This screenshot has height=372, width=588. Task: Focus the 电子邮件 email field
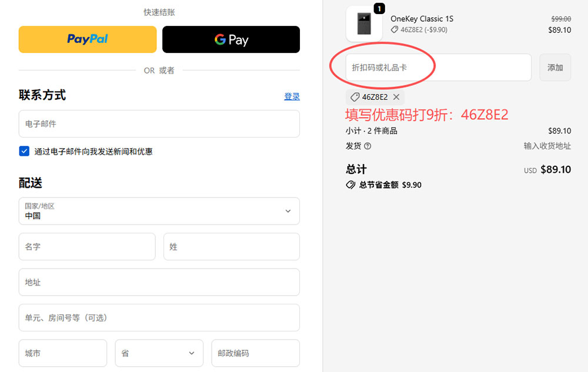pyautogui.click(x=159, y=123)
